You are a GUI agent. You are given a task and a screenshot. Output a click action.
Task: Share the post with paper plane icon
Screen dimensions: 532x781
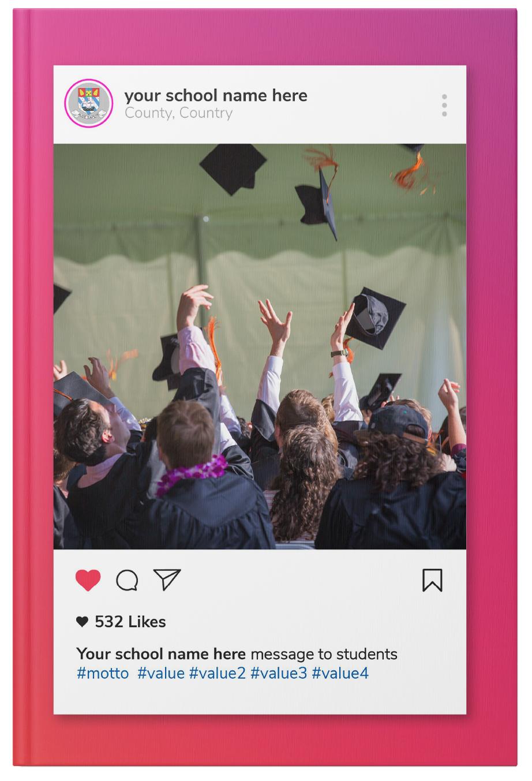tap(167, 580)
